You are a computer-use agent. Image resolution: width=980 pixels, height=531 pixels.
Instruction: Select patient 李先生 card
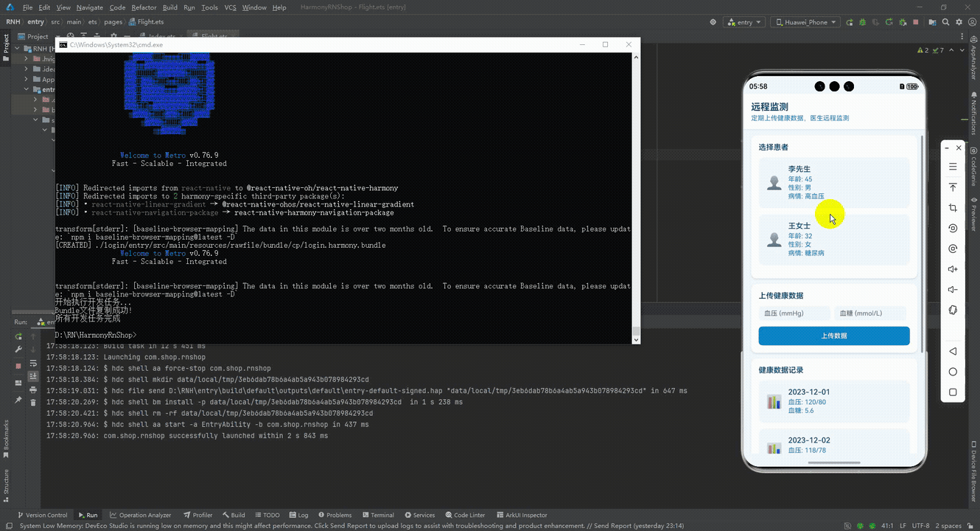tap(834, 182)
